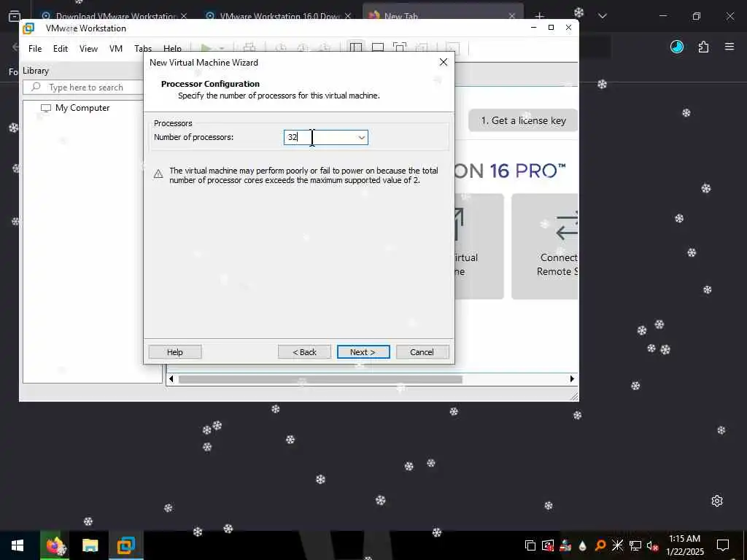Open the browser extensions puzzle icon
This screenshot has height=560, width=747.
[x=703, y=47]
